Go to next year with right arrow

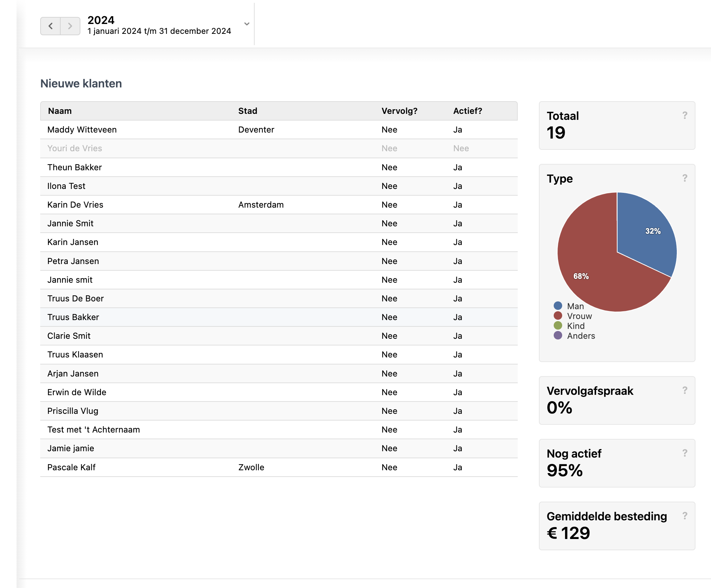pyautogui.click(x=70, y=26)
